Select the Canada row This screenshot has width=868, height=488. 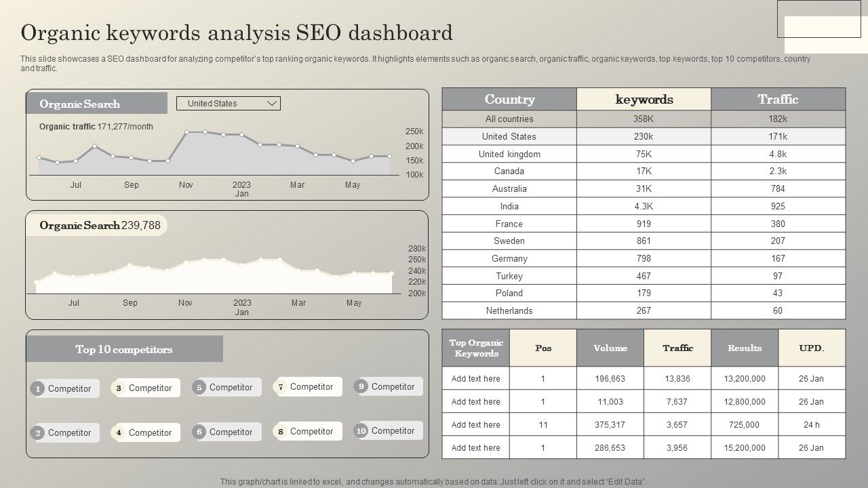click(x=644, y=171)
